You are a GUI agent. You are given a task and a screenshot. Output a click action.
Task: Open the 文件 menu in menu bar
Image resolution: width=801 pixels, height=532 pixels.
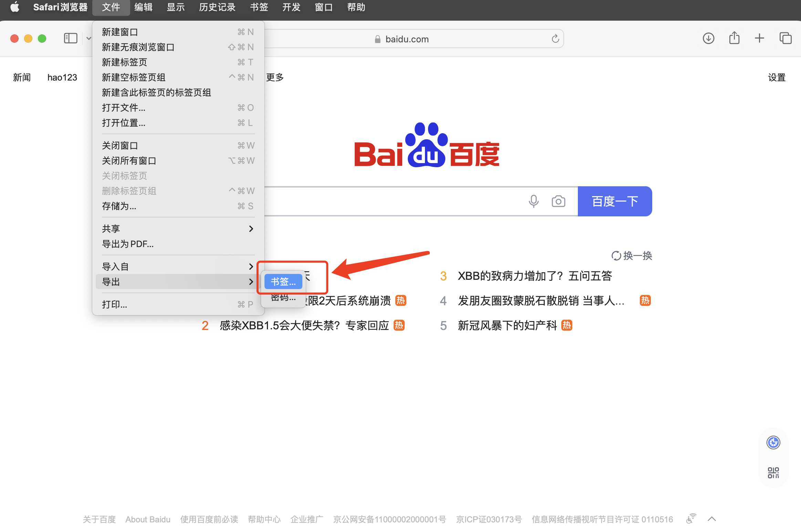click(111, 7)
